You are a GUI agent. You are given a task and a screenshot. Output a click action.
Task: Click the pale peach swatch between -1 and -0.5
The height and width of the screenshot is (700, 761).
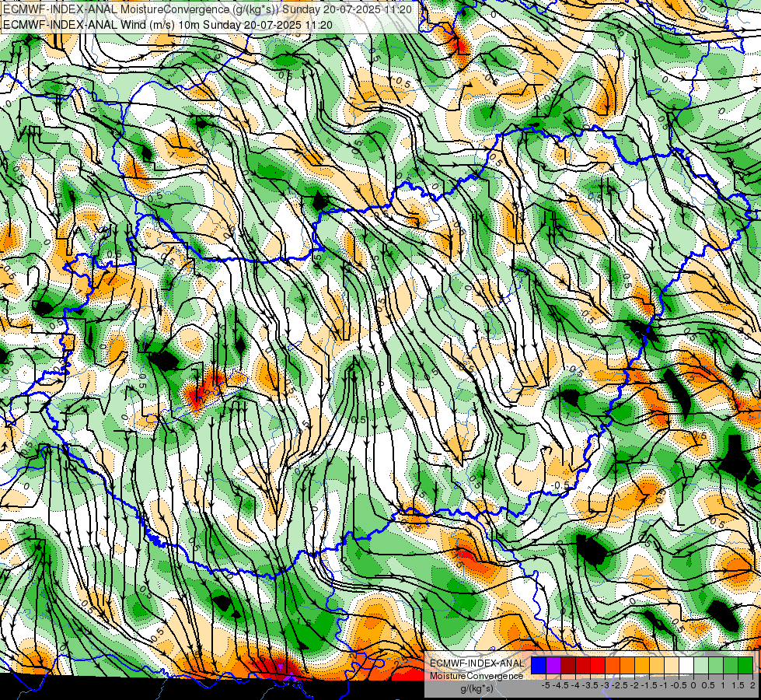pos(672,665)
